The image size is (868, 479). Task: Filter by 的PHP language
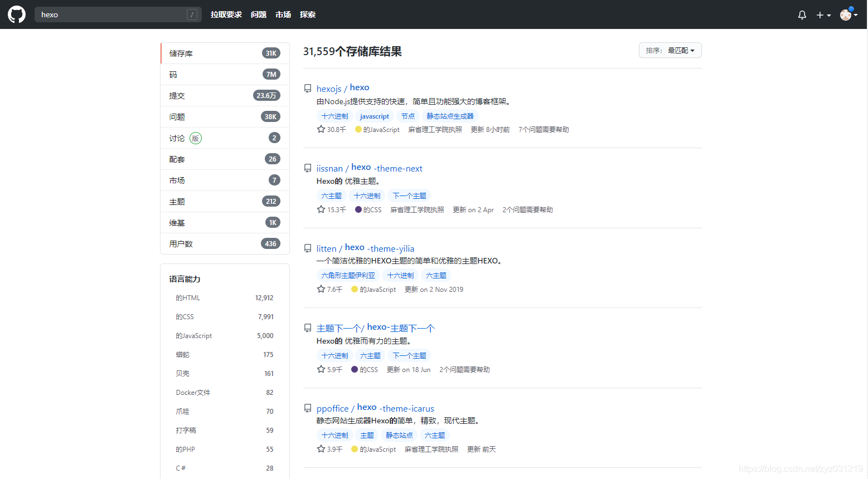tap(225, 449)
